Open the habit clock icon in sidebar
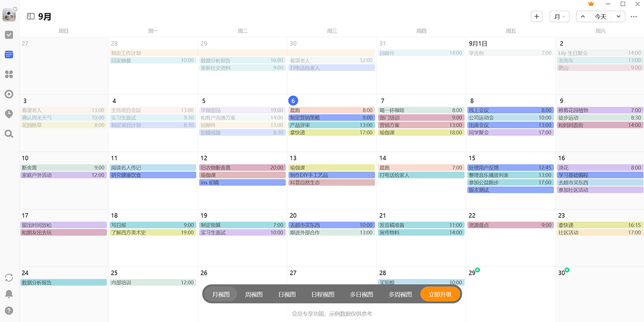The width and height of the screenshot is (644, 322). click(9, 114)
